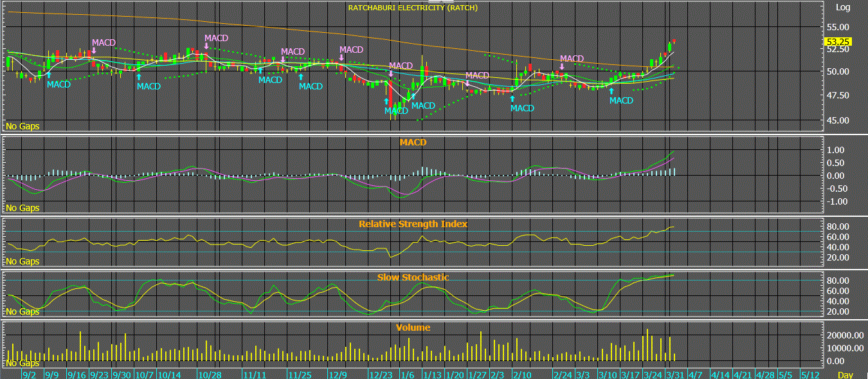The height and width of the screenshot is (379, 868).
Task: Click the 5/12 date label
Action: (x=810, y=374)
